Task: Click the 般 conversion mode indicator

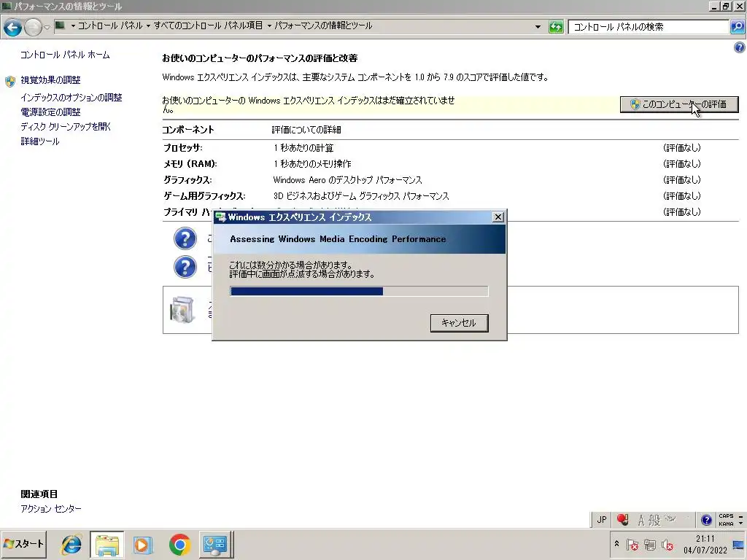Action: click(654, 521)
